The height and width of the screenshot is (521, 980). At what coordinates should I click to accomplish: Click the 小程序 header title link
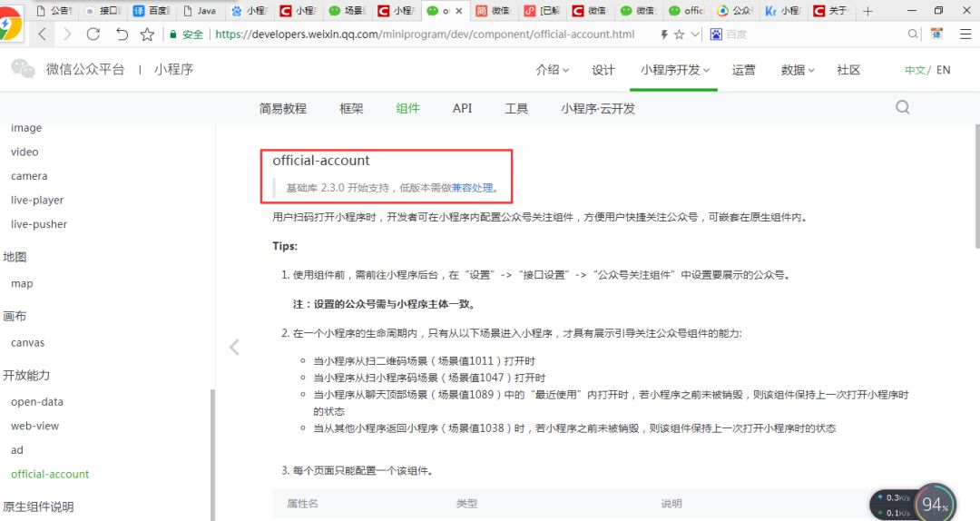point(173,69)
